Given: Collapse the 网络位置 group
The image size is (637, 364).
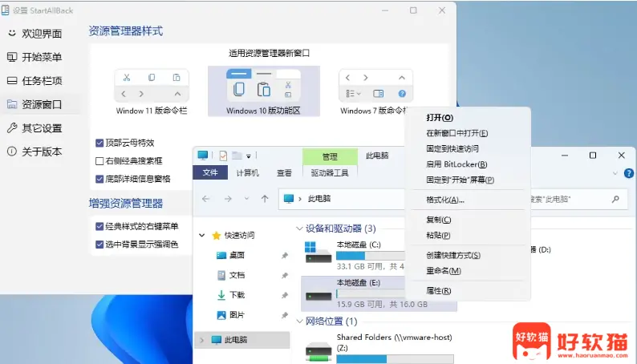Looking at the screenshot, I should coord(299,322).
